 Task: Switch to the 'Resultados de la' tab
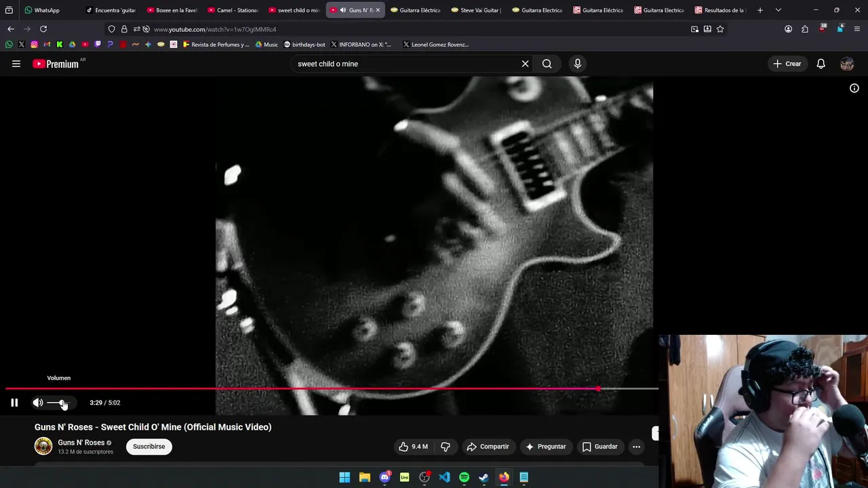tap(722, 10)
